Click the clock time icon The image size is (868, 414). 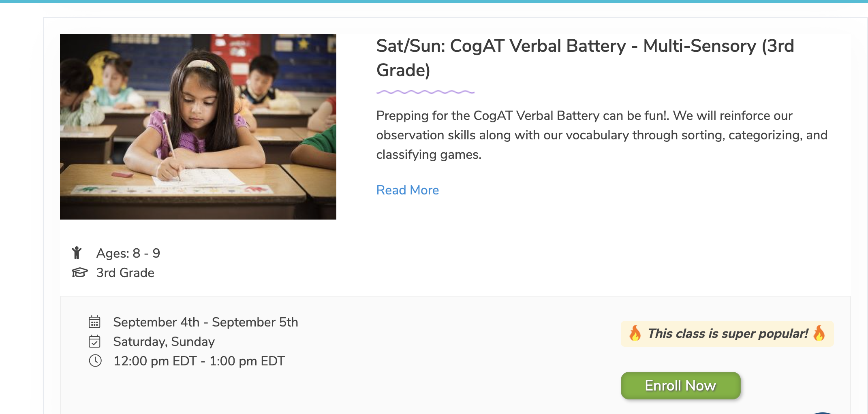95,361
